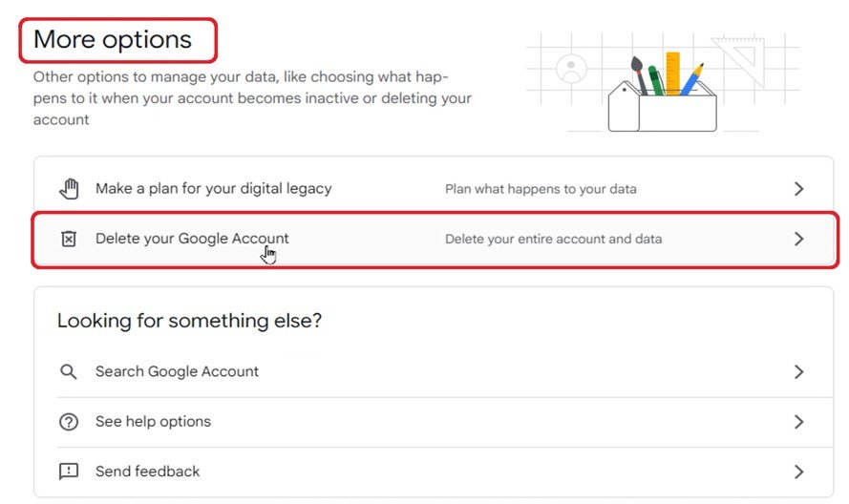Image resolution: width=849 pixels, height=504 pixels.
Task: Click the More options heading
Action: pos(113,39)
